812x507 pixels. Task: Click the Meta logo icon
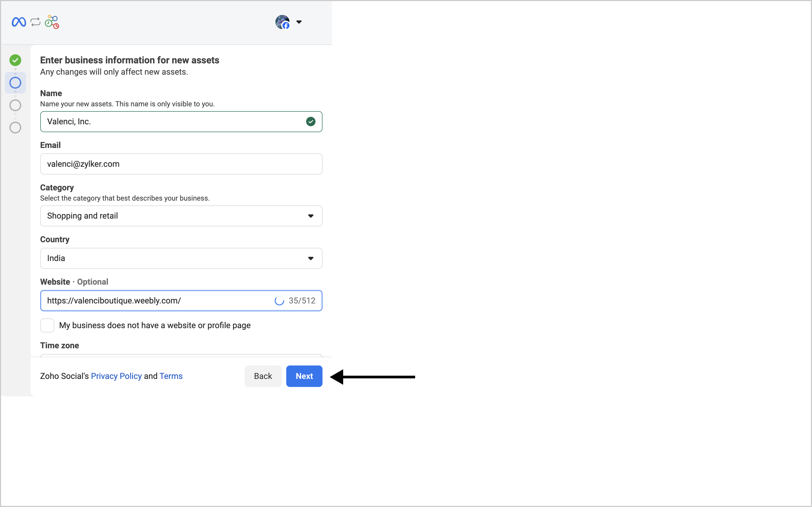pos(19,22)
